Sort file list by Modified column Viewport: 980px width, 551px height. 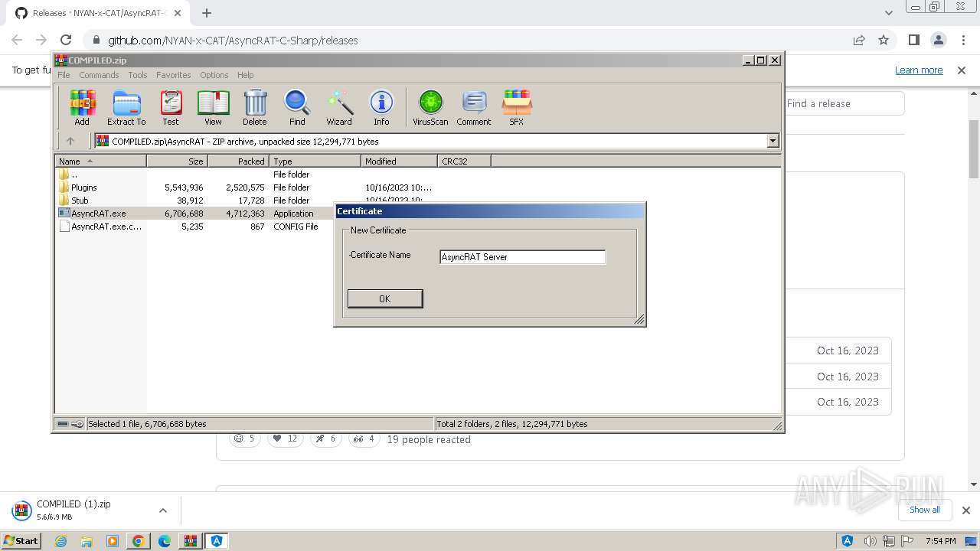399,161
